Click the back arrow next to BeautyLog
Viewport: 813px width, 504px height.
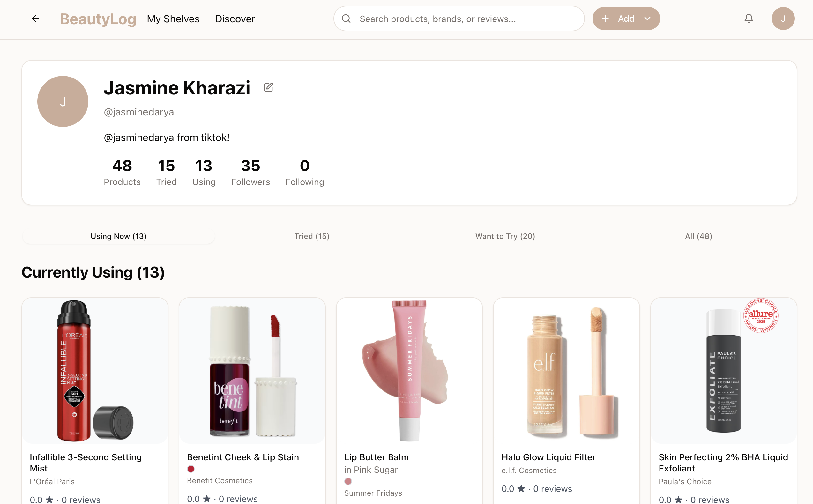[35, 18]
